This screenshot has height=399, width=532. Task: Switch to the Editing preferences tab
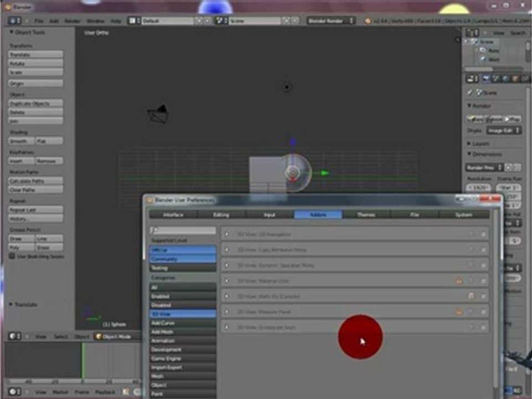pyautogui.click(x=221, y=215)
